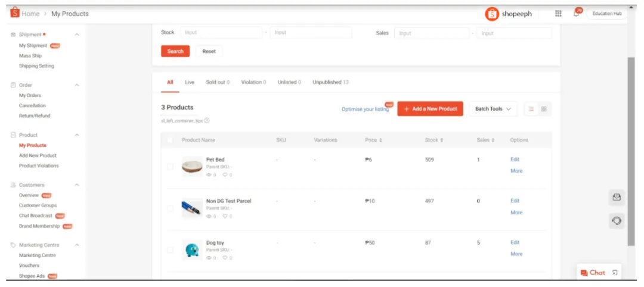Click the minimum Stock input field
The height and width of the screenshot is (287, 644).
pyautogui.click(x=221, y=33)
